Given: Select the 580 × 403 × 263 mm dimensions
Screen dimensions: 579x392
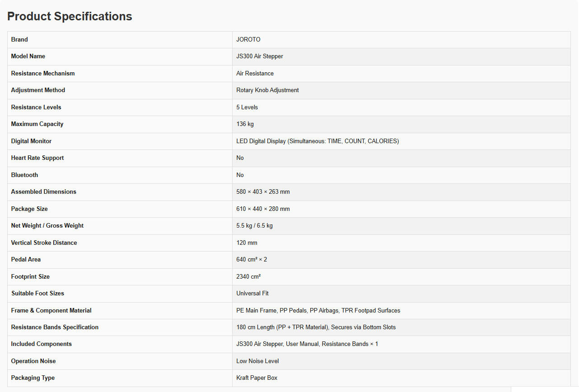Looking at the screenshot, I should tap(263, 192).
